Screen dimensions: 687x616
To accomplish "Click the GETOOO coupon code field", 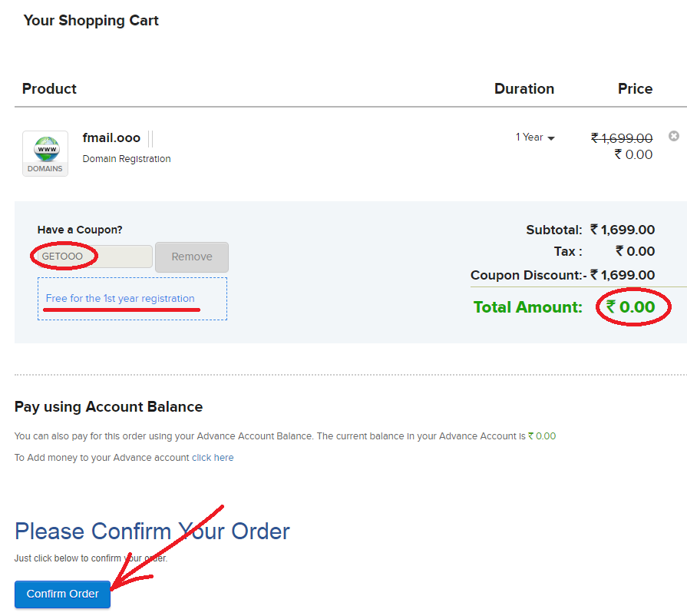I will tap(95, 257).
